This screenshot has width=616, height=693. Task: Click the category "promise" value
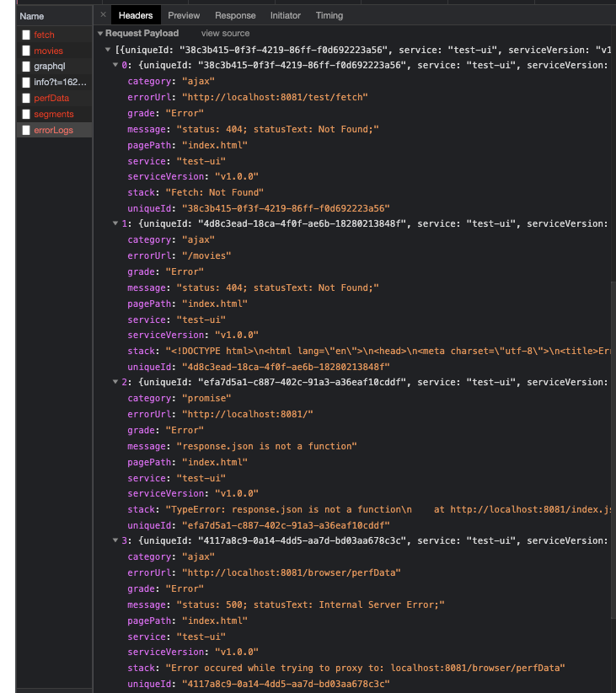coord(206,398)
